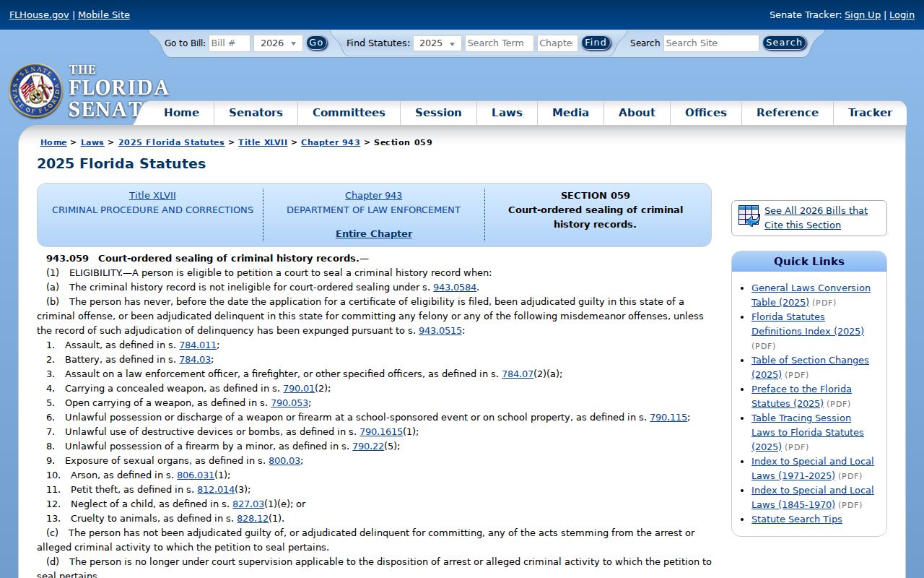This screenshot has height=578, width=924.
Task: Click statute link 790.22
Action: [368, 447]
